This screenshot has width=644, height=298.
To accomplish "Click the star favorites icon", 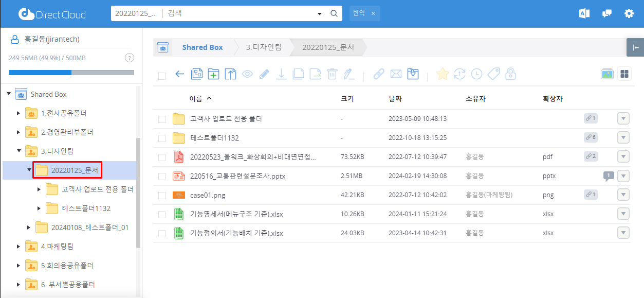I will click(x=442, y=74).
